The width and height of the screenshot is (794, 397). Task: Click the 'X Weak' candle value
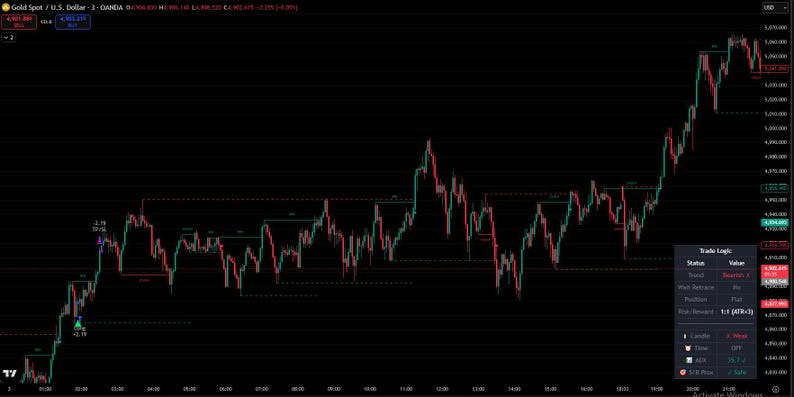(x=737, y=336)
